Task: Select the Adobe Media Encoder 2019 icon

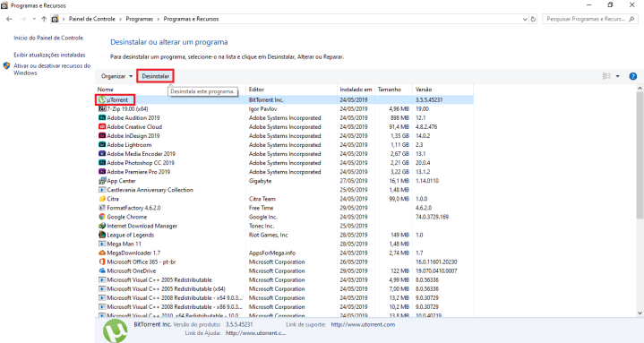Action: pos(102,154)
